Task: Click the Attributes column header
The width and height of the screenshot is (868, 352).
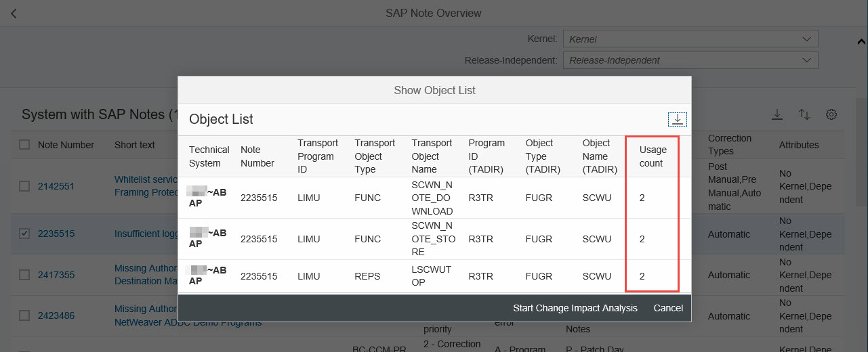Action: click(x=799, y=145)
